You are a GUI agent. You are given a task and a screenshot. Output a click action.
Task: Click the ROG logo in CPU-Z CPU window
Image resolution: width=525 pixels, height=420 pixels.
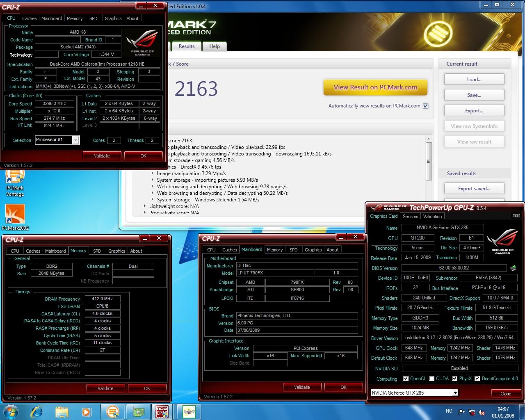tap(142, 43)
